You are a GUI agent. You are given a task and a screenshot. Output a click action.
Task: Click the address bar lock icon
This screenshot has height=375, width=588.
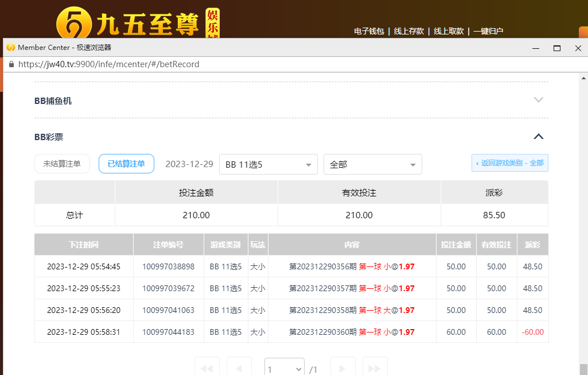(x=11, y=64)
